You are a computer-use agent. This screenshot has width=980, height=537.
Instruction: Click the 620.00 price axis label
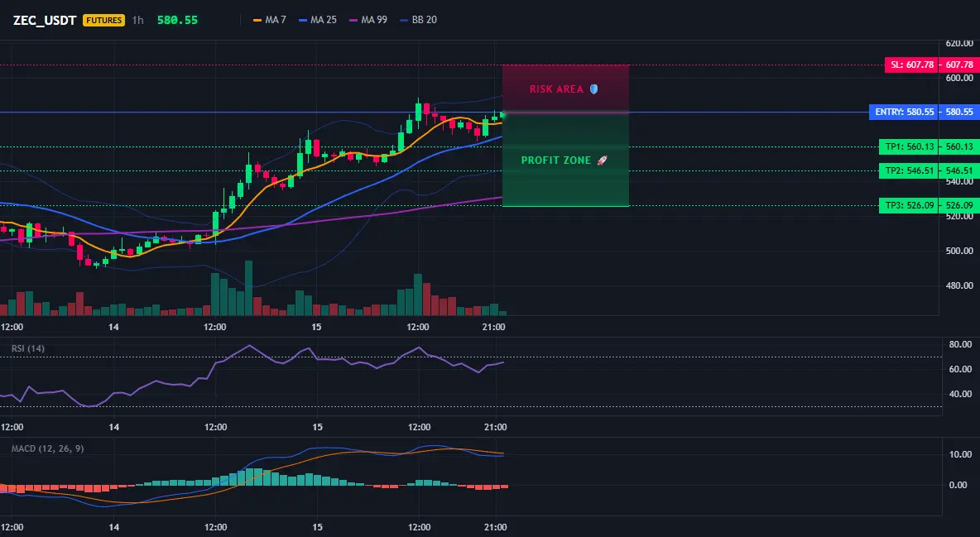pyautogui.click(x=959, y=44)
